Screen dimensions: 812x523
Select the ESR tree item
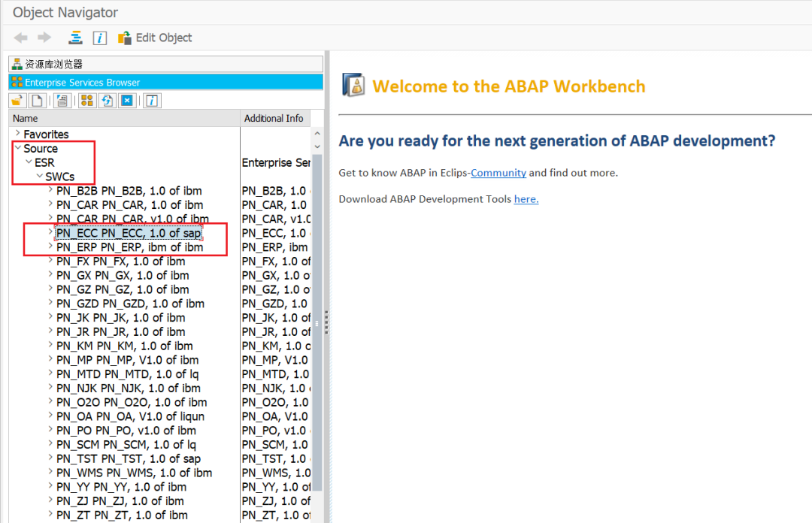[x=44, y=162]
